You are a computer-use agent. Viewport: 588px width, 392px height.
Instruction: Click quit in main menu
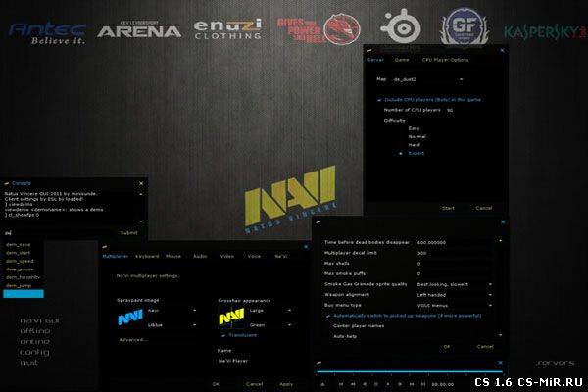28,363
